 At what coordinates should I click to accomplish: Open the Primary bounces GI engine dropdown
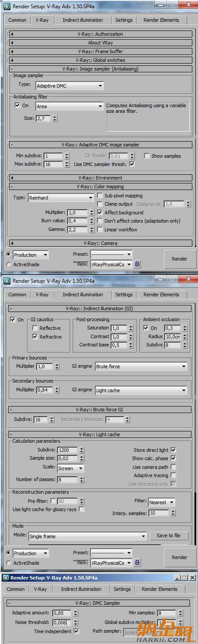click(x=141, y=366)
